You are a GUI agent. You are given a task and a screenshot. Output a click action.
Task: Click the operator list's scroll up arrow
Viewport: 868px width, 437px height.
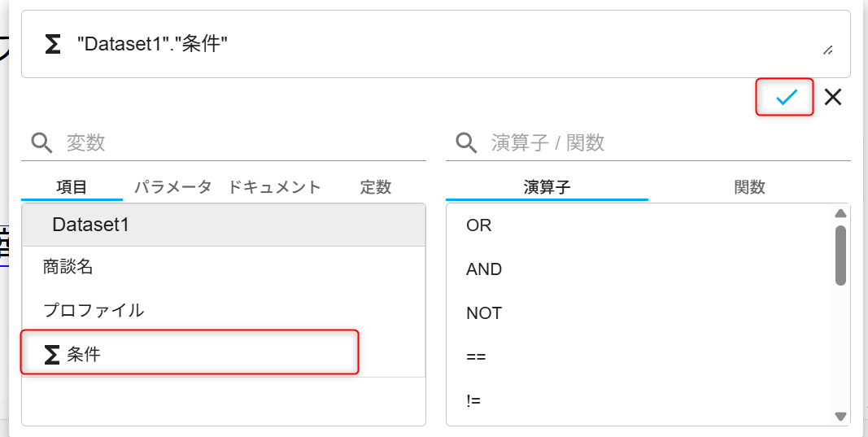840,213
